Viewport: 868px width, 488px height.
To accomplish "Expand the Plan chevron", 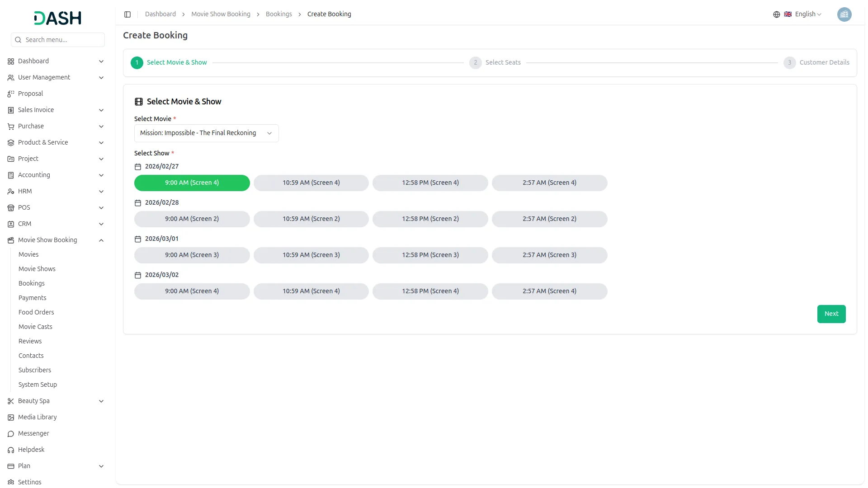I will click(x=101, y=466).
